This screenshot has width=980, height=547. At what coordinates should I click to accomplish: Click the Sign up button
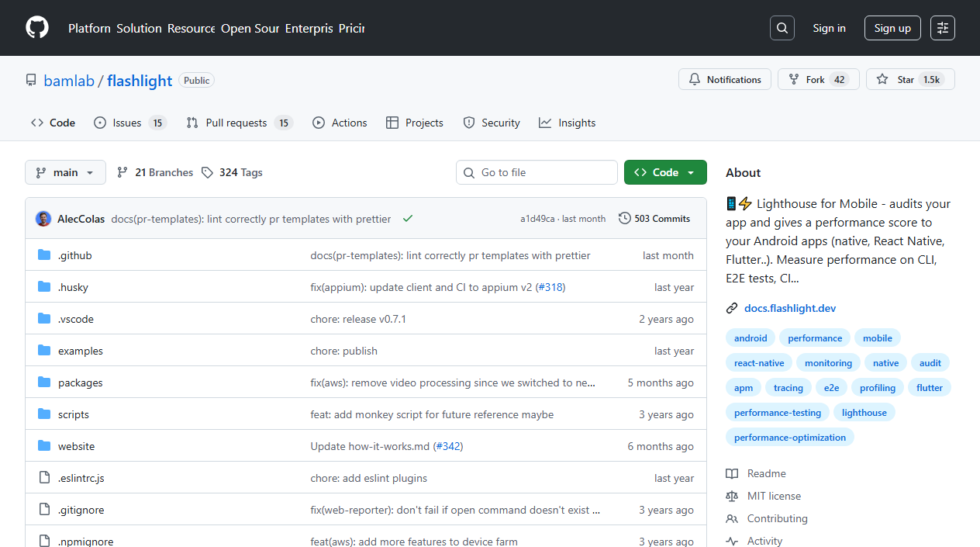(x=892, y=28)
